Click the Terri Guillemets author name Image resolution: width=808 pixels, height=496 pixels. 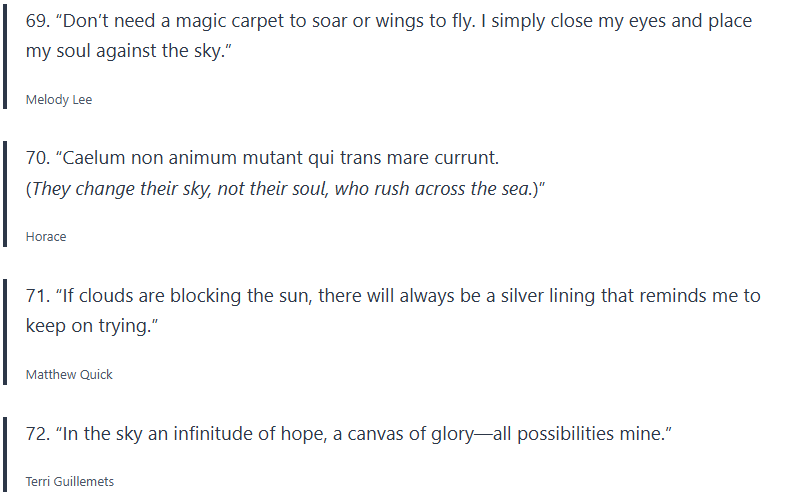[x=70, y=482]
